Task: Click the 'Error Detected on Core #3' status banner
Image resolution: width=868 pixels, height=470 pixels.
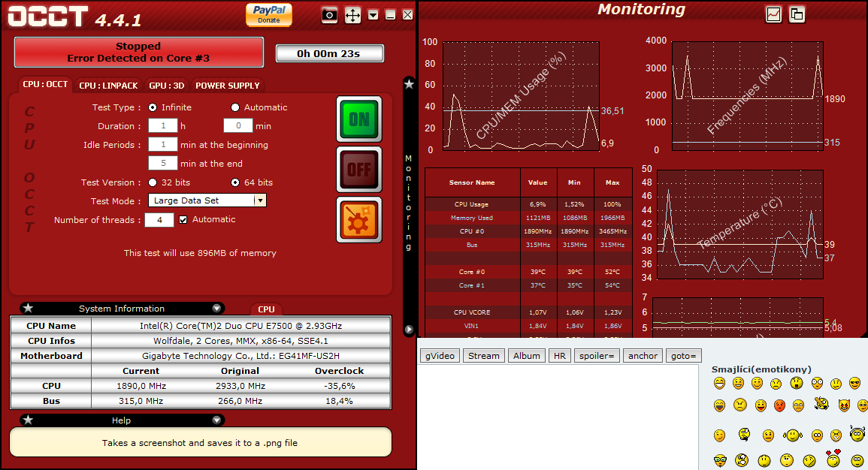Action: pyautogui.click(x=138, y=52)
